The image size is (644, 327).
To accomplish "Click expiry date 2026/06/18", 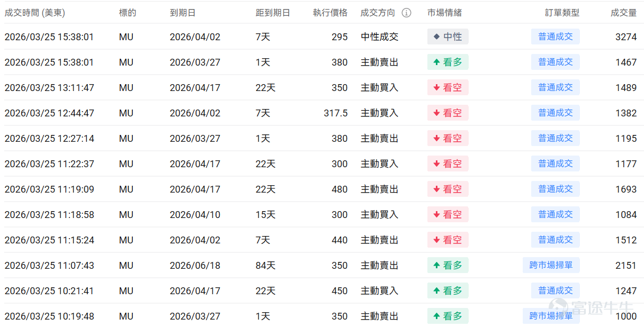I will pyautogui.click(x=195, y=266).
